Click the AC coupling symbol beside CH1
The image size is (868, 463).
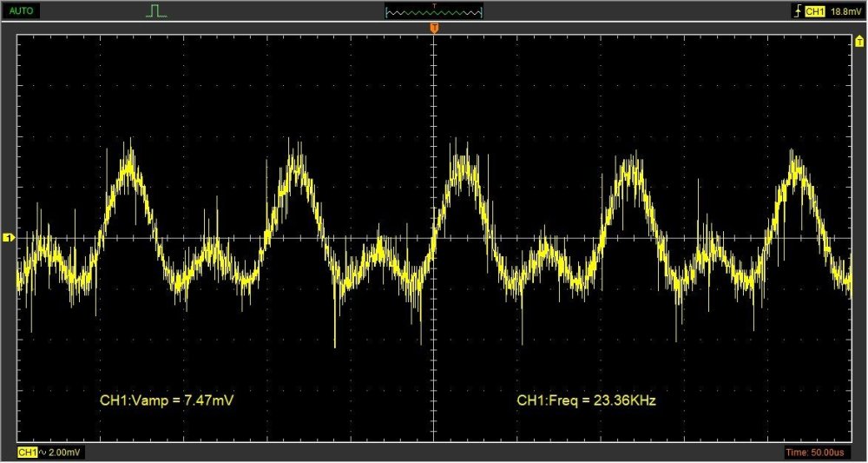click(x=43, y=453)
